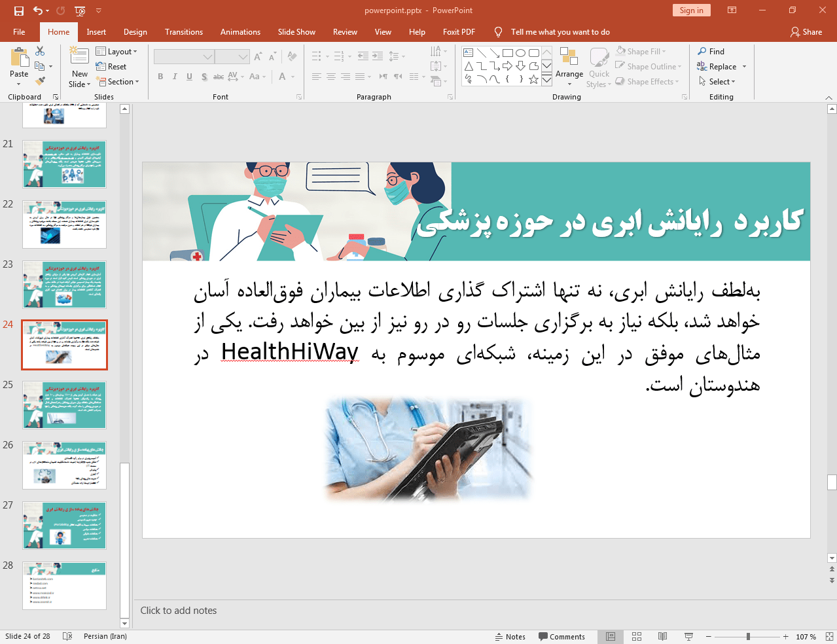Toggle Notes pane in status bar
Screen dimensions: 837x644
510,637
